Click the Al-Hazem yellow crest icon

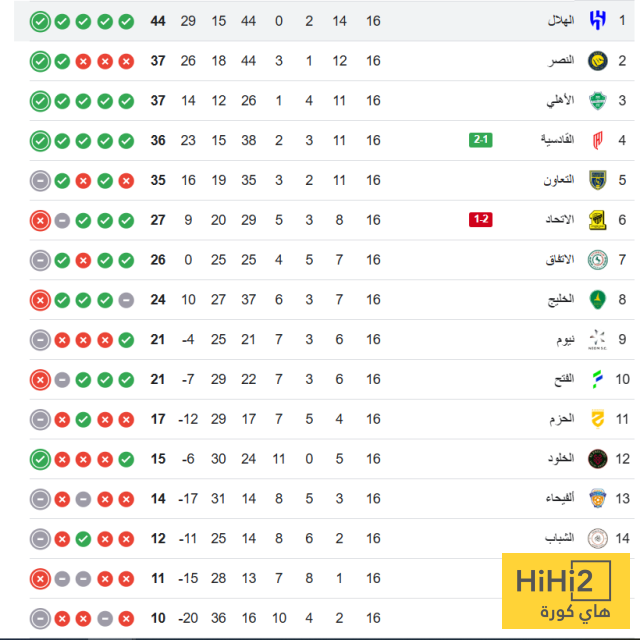point(597,419)
